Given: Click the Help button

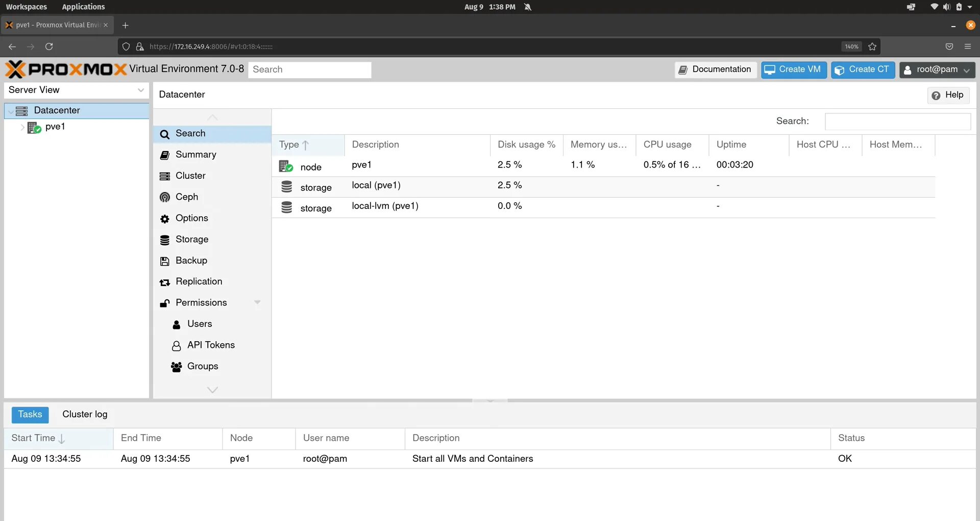Looking at the screenshot, I should [948, 96].
